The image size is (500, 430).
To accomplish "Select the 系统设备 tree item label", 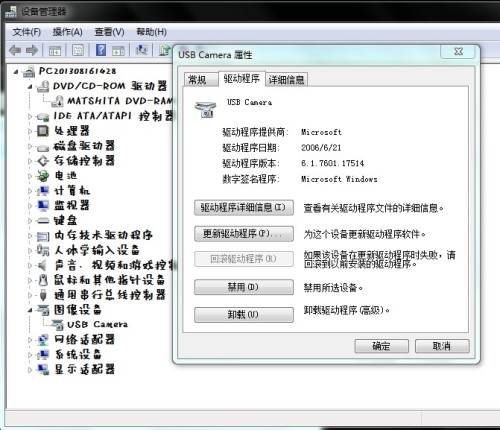I will 78,354.
